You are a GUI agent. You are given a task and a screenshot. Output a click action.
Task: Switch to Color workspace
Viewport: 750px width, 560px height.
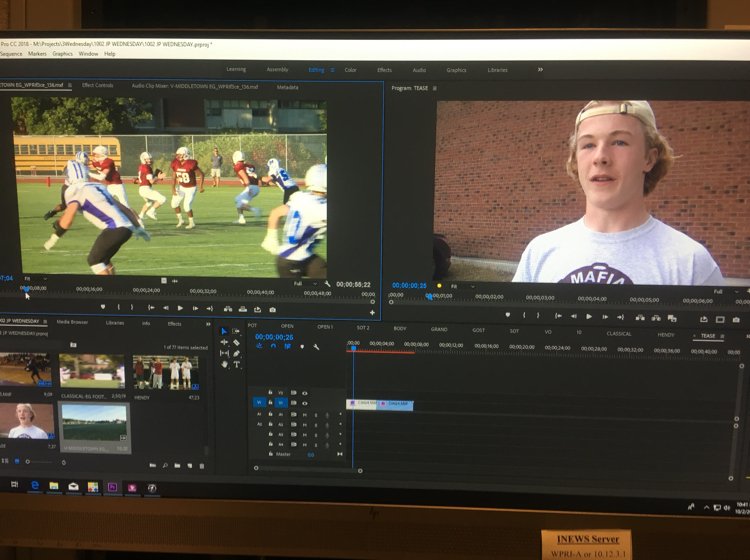[351, 70]
